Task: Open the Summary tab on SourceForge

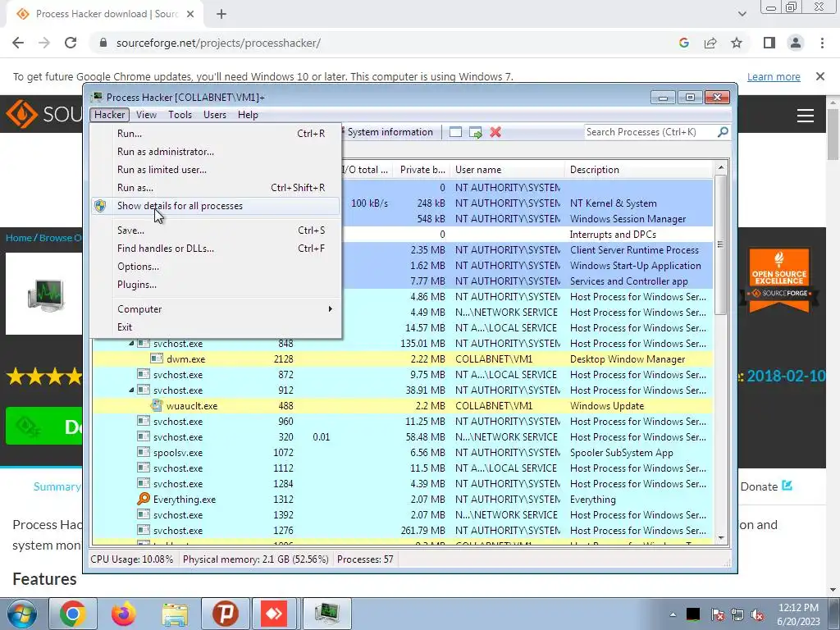Action: tap(57, 486)
